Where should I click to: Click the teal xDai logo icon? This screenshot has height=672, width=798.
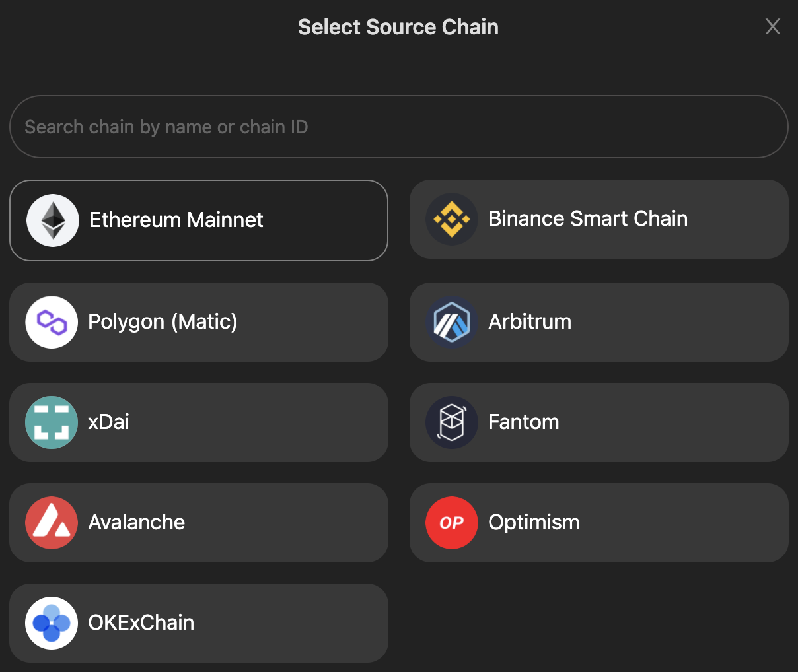52,422
